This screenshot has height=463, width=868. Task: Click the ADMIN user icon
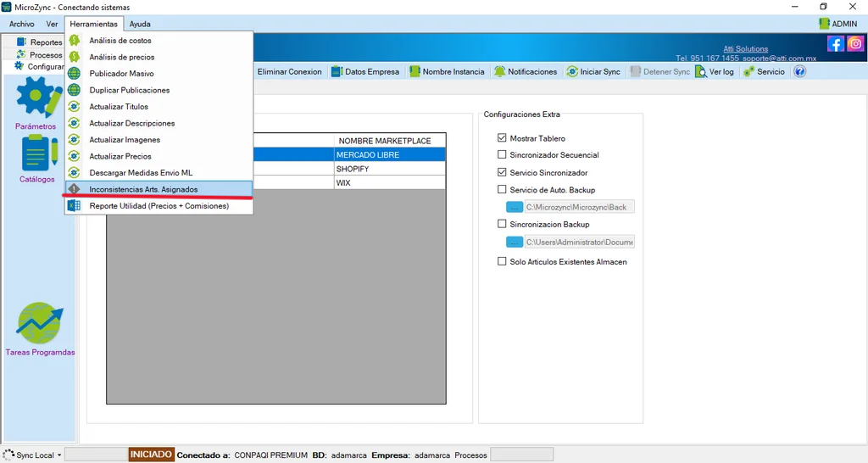click(824, 24)
